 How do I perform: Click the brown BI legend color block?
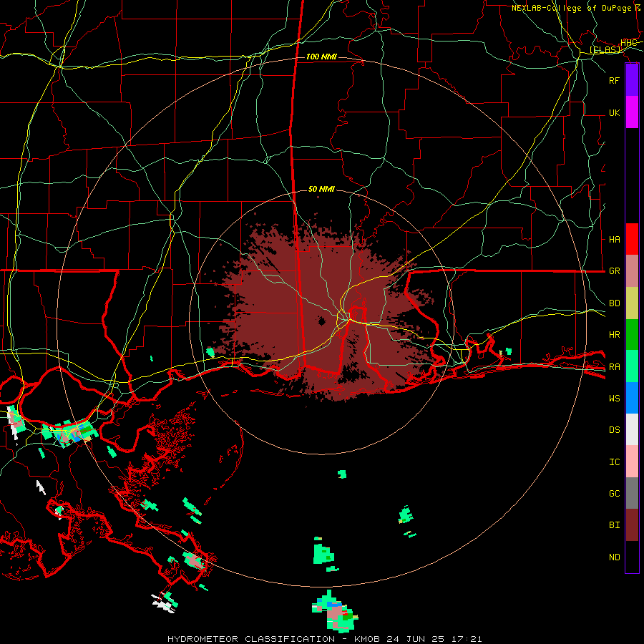(632, 525)
